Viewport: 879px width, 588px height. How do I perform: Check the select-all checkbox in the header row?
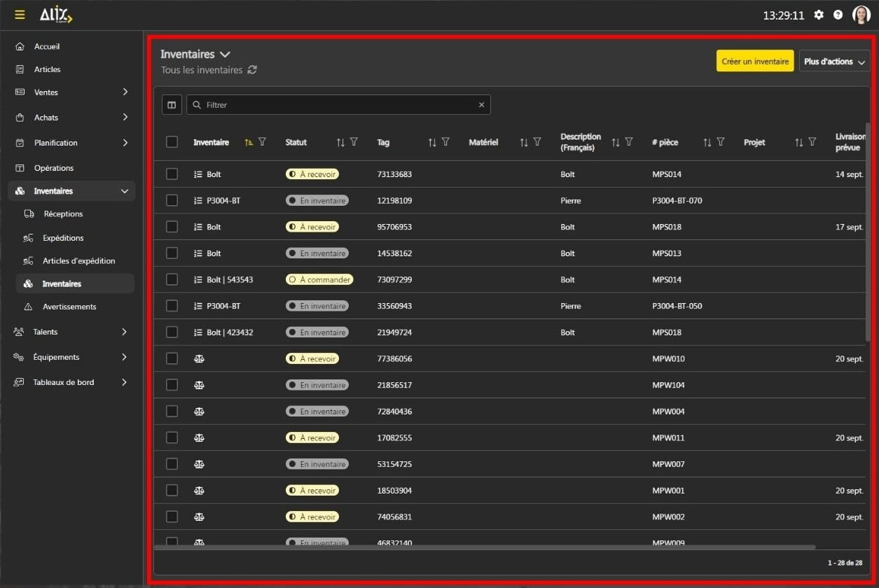[172, 141]
